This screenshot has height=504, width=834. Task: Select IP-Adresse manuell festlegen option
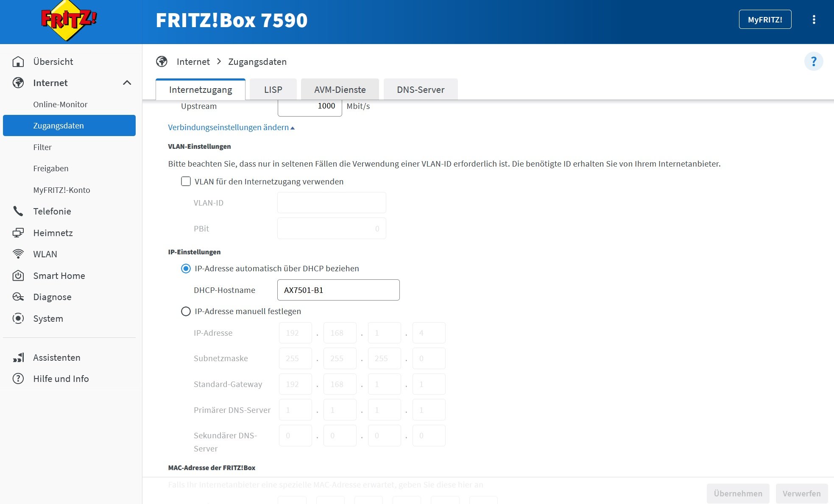[x=186, y=311]
